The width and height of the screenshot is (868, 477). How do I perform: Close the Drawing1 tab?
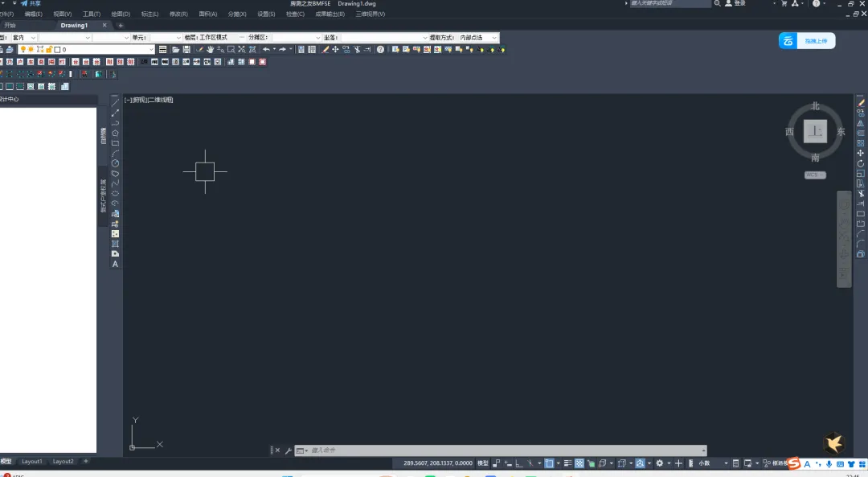click(x=104, y=26)
